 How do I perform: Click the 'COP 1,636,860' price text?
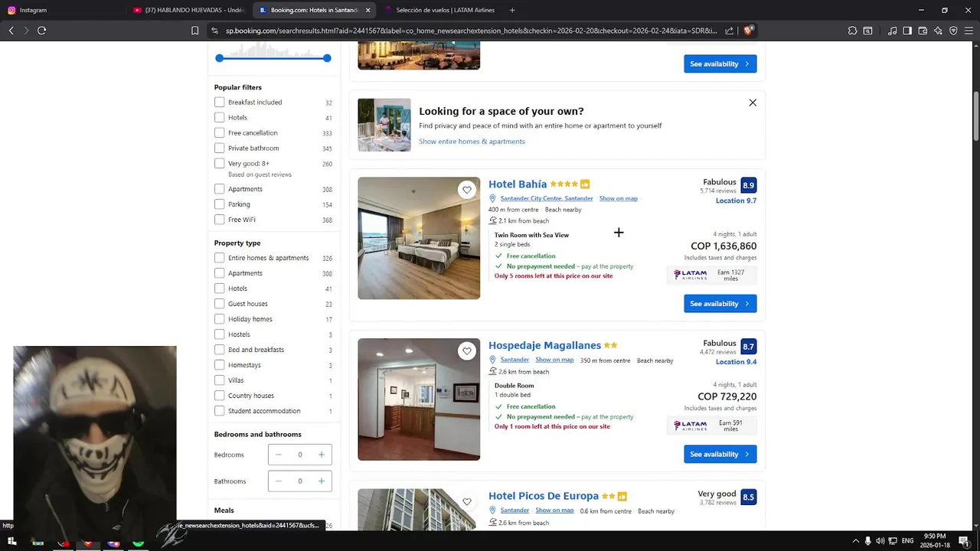724,246
